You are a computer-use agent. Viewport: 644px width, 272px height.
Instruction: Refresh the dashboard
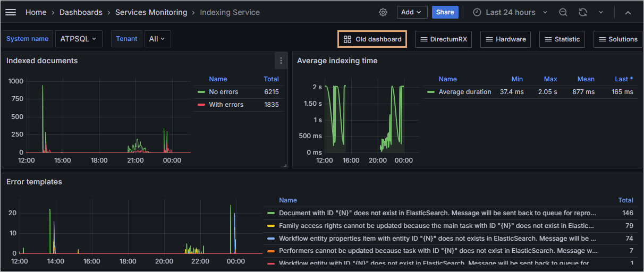[x=583, y=12]
